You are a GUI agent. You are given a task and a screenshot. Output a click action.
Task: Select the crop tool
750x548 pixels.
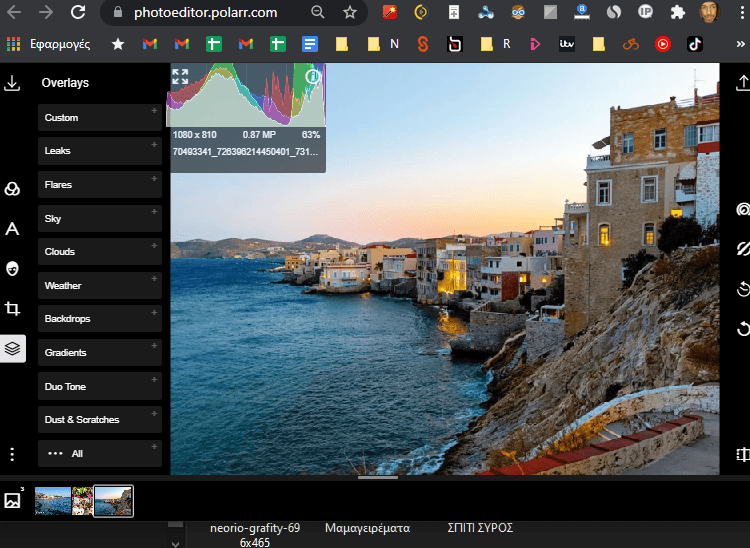point(13,309)
